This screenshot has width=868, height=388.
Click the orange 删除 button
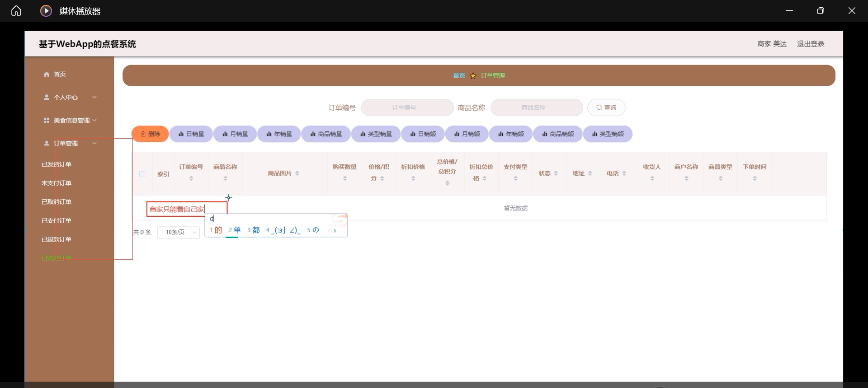pos(150,134)
